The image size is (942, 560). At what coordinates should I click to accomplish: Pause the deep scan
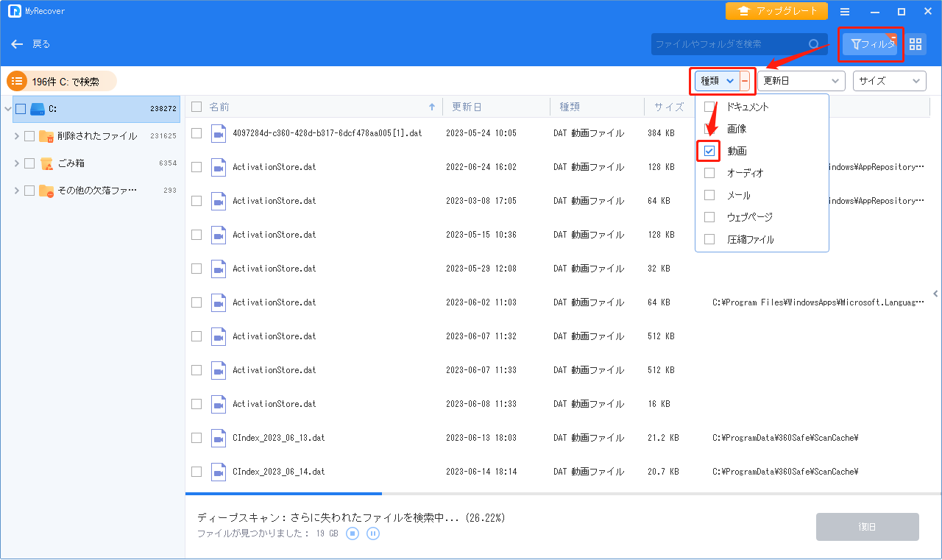[x=373, y=533]
